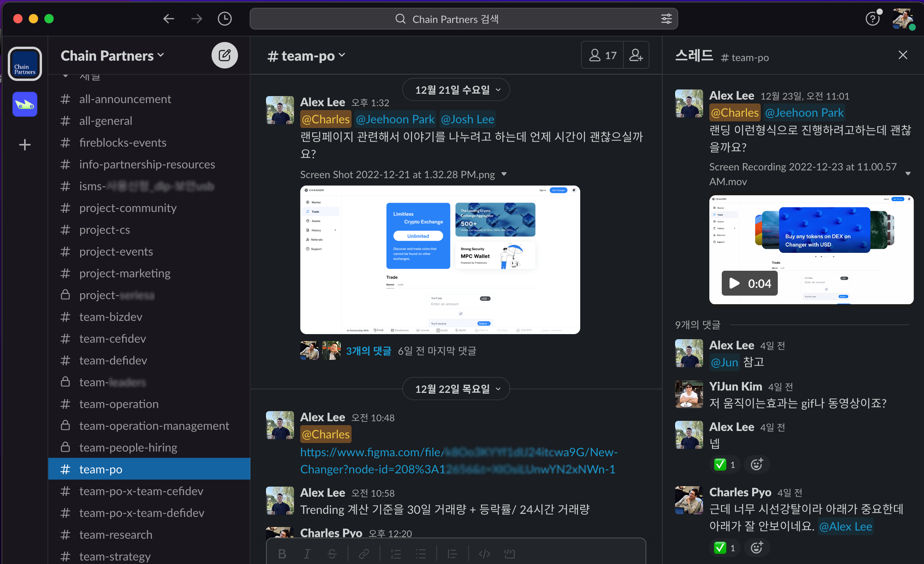Open the 3개의 댓글 thread link

[x=368, y=351]
